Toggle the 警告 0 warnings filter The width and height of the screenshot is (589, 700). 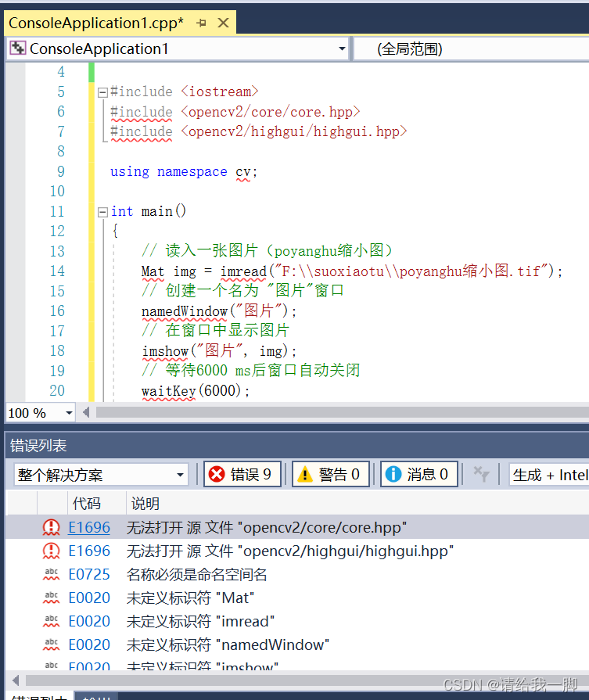tap(330, 474)
